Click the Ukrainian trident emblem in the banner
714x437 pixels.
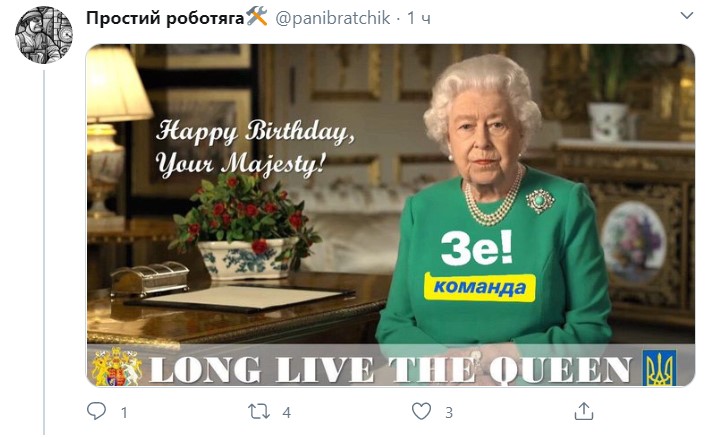659,368
